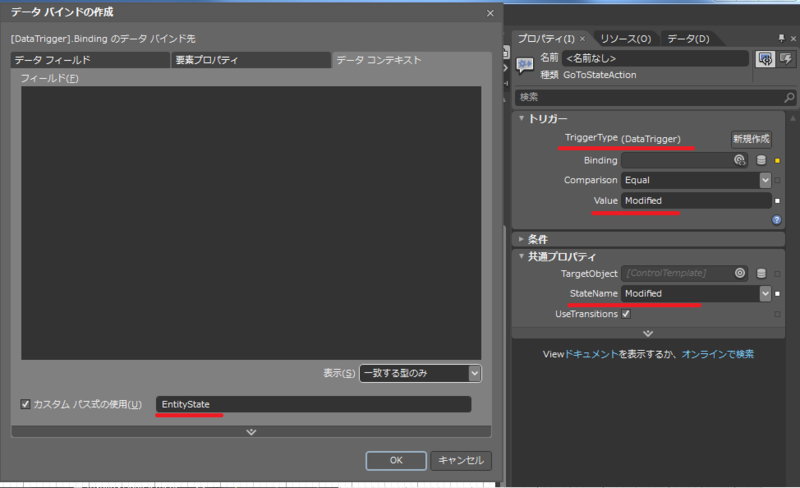Switch to the Properties view icon
Viewport: 800px width, 488px height.
coord(765,59)
